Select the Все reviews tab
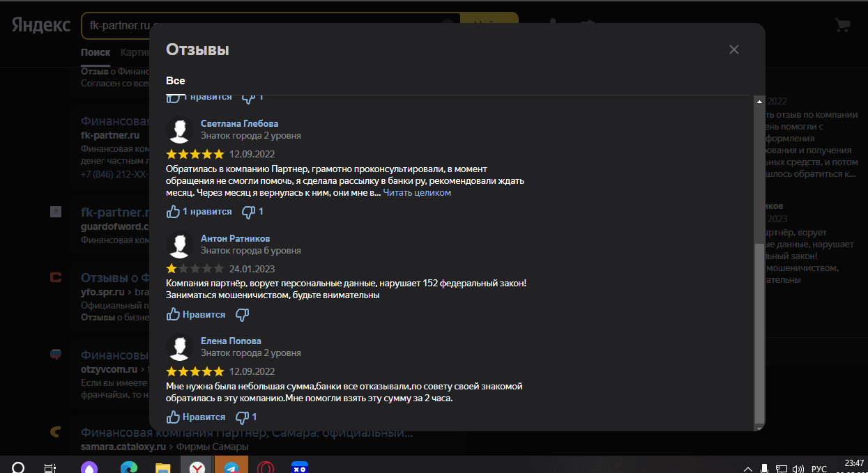 point(176,81)
